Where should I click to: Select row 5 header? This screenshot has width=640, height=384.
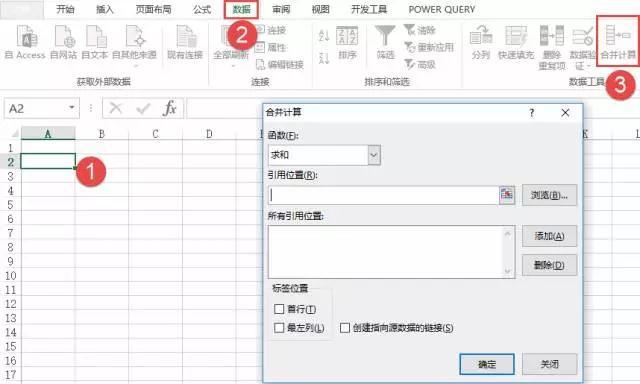(x=11, y=204)
